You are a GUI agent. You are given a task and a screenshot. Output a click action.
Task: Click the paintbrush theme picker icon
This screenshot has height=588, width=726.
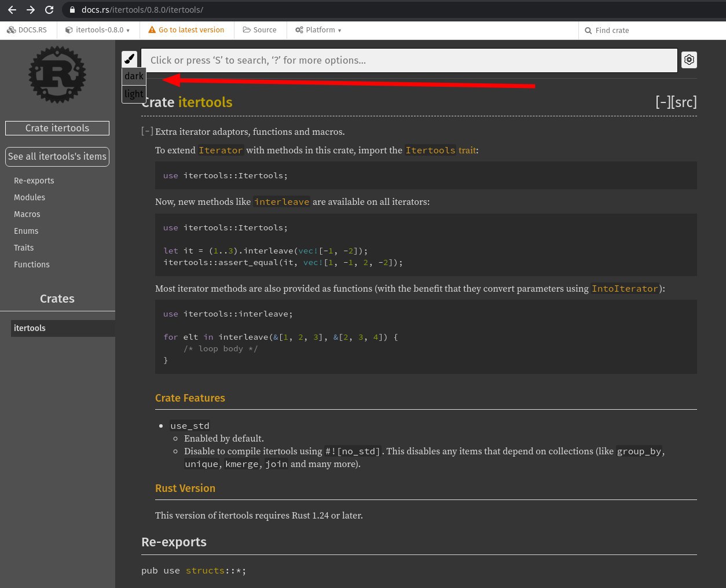point(130,59)
